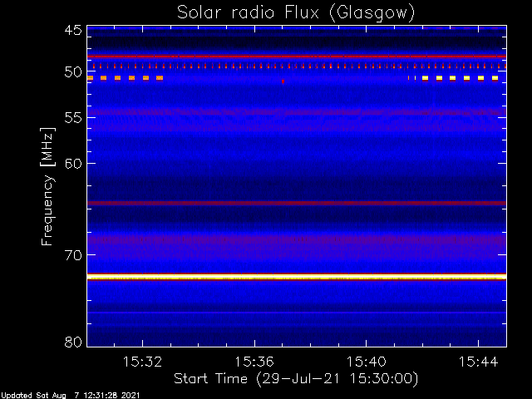Click the 15:44 time tick label

(479, 362)
